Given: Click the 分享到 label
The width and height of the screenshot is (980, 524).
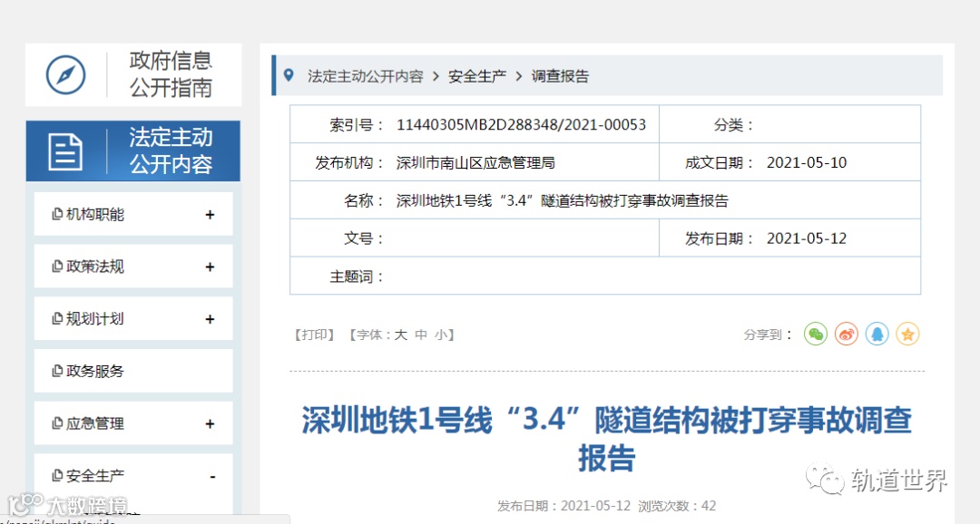Looking at the screenshot, I should point(768,335).
